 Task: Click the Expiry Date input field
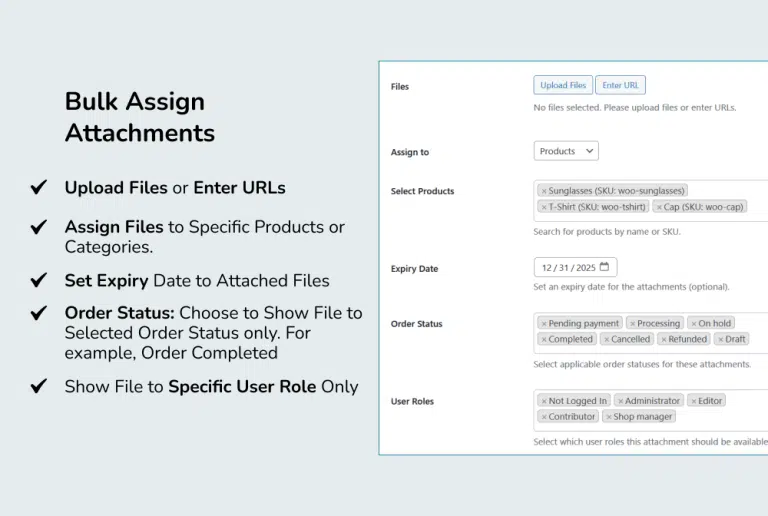567,268
